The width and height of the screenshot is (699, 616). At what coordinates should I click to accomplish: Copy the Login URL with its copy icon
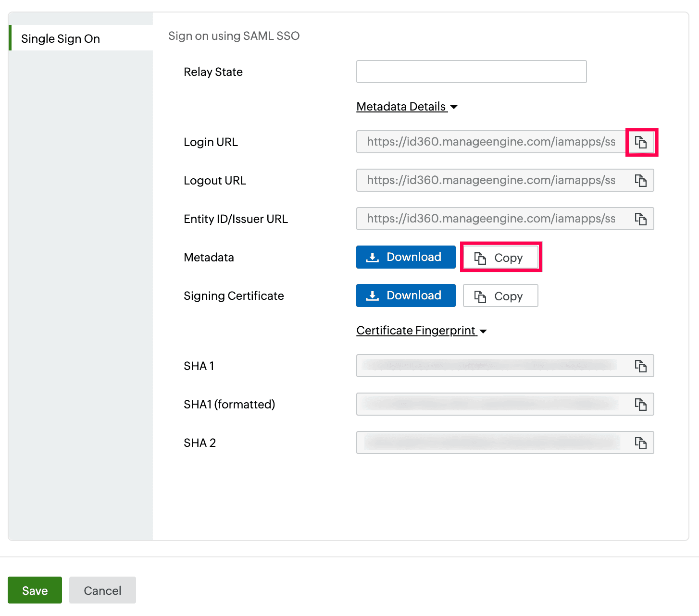641,142
